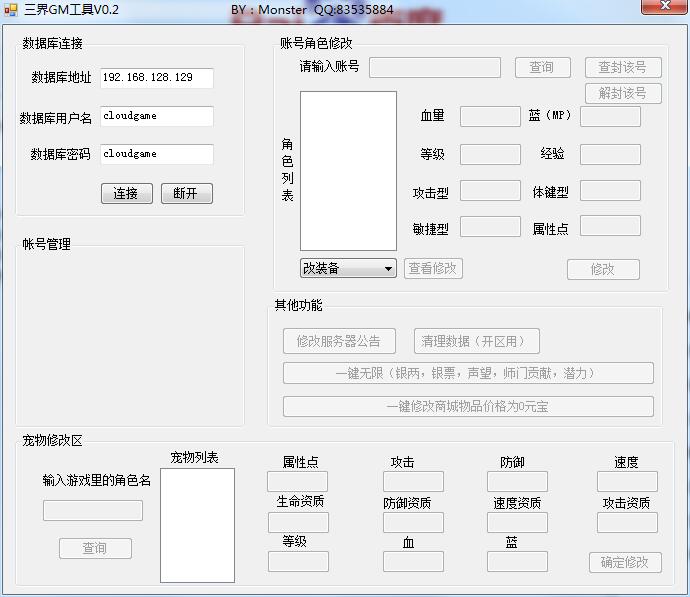Click 一键修改商城物品价格为0元宝 button

[x=467, y=407]
